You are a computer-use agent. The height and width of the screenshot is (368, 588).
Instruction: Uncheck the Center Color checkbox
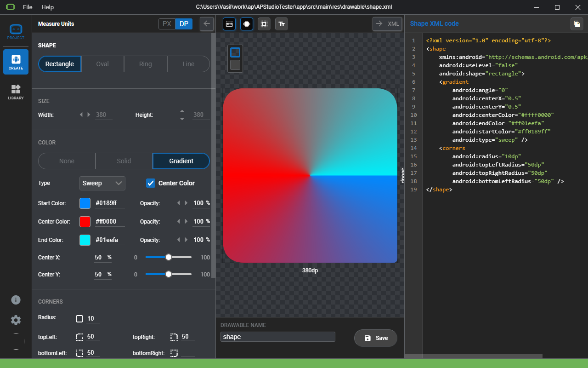[151, 183]
